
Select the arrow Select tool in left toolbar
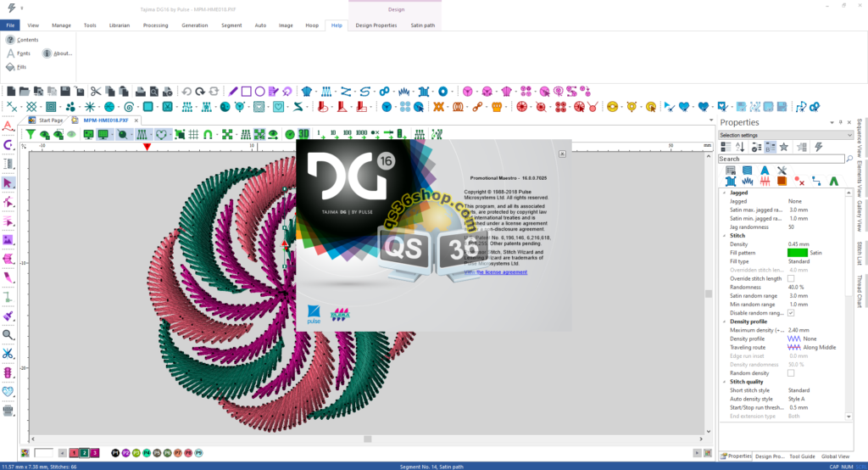coord(8,182)
